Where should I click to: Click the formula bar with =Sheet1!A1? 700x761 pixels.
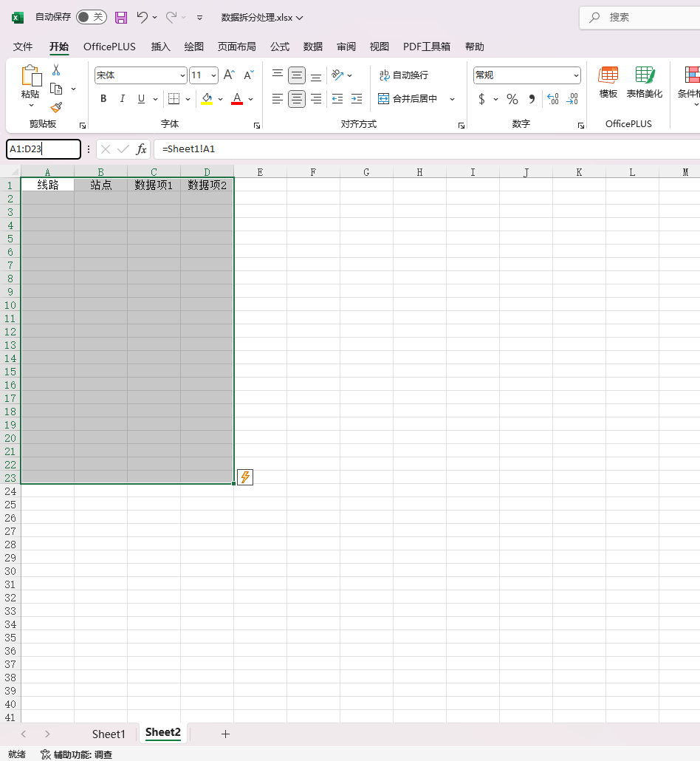pos(427,149)
